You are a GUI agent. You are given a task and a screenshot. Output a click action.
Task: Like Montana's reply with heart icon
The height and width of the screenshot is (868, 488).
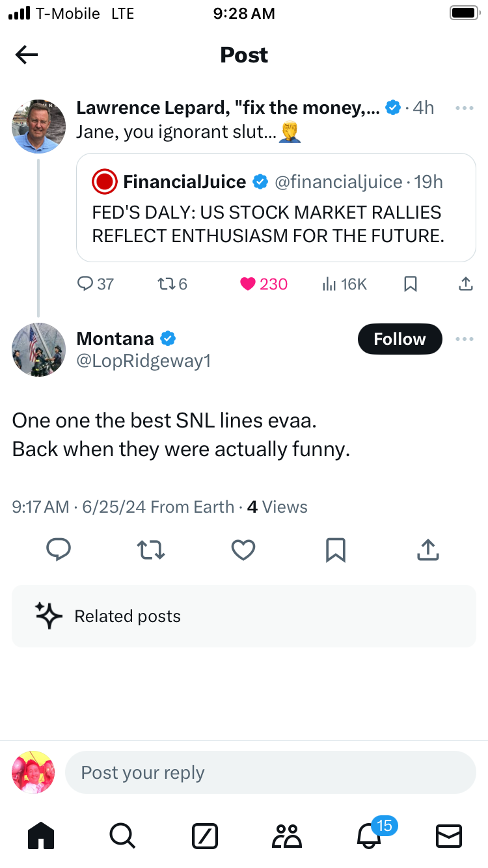click(243, 550)
